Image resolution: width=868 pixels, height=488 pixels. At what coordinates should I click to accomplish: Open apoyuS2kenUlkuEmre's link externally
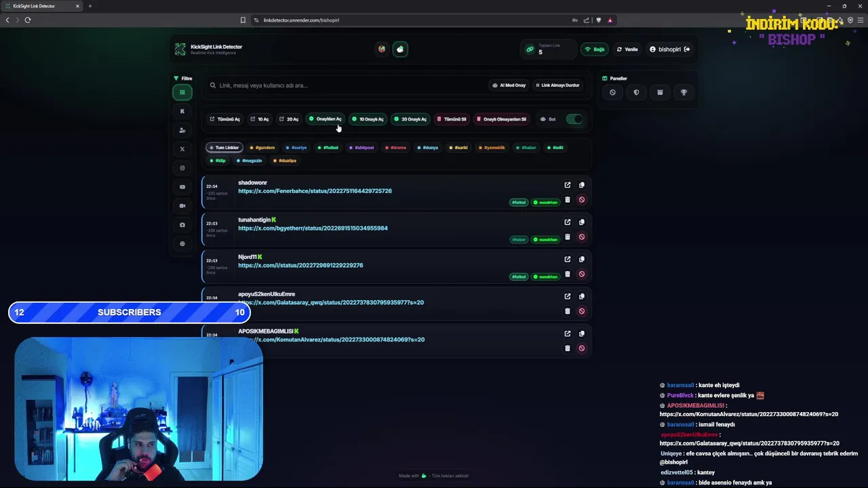click(x=568, y=296)
